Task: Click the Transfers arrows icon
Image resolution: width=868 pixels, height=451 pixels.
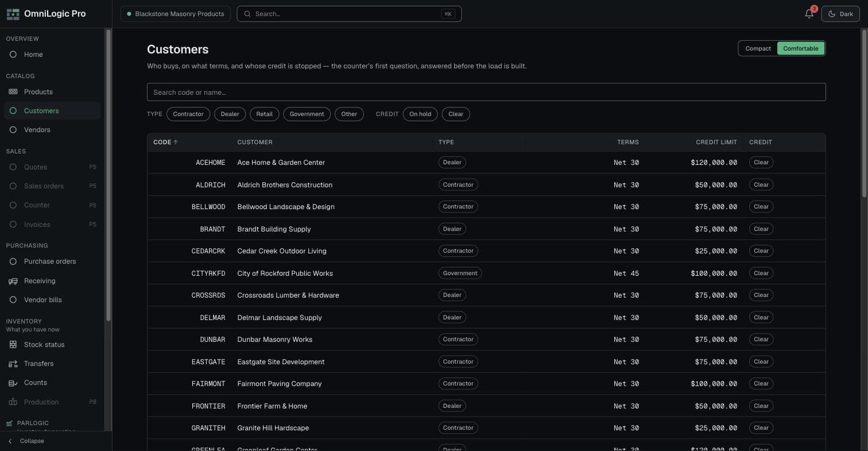Action: [x=13, y=364]
